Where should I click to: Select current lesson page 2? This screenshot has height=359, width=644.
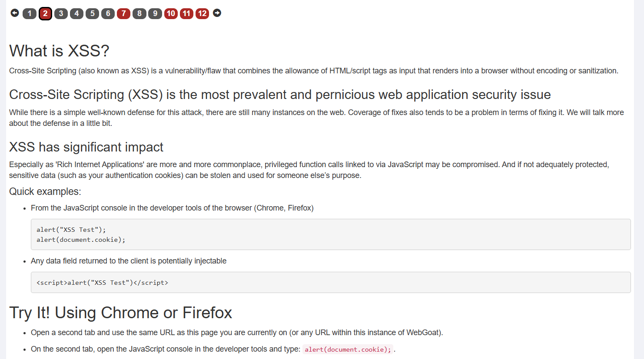click(x=45, y=13)
